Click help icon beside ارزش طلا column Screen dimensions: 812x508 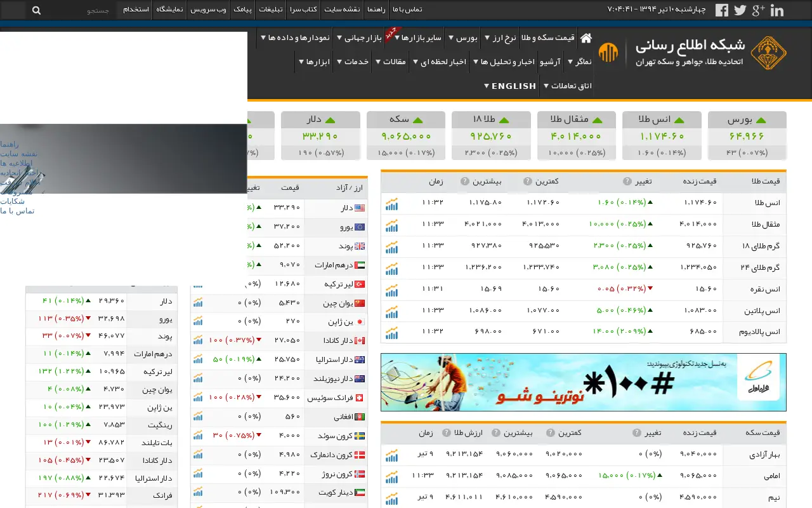(446, 433)
